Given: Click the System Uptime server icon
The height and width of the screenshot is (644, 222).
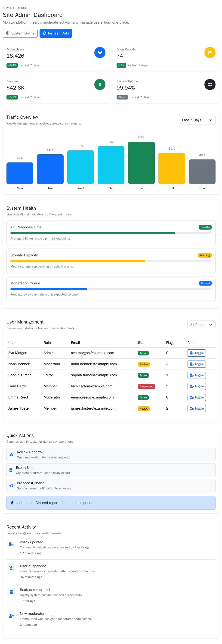Looking at the screenshot, I should click(210, 84).
